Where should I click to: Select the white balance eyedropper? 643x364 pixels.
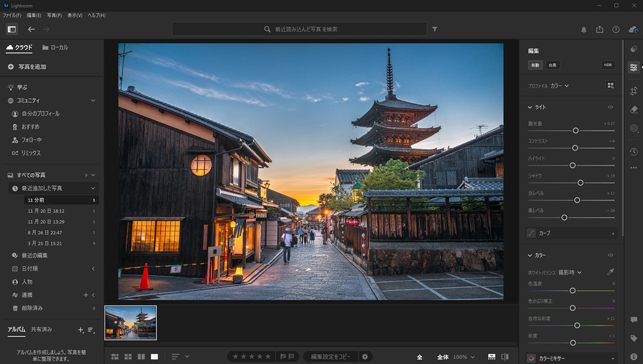(x=610, y=272)
